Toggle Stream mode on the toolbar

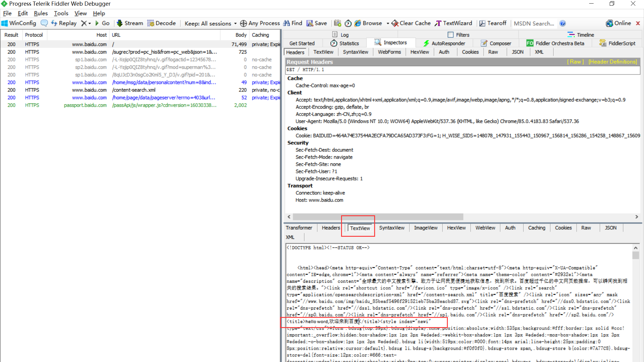click(130, 23)
